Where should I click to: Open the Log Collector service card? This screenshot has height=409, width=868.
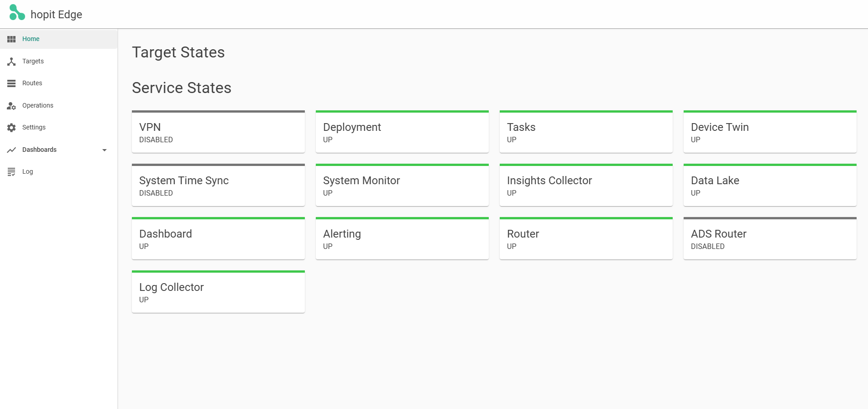(x=218, y=292)
